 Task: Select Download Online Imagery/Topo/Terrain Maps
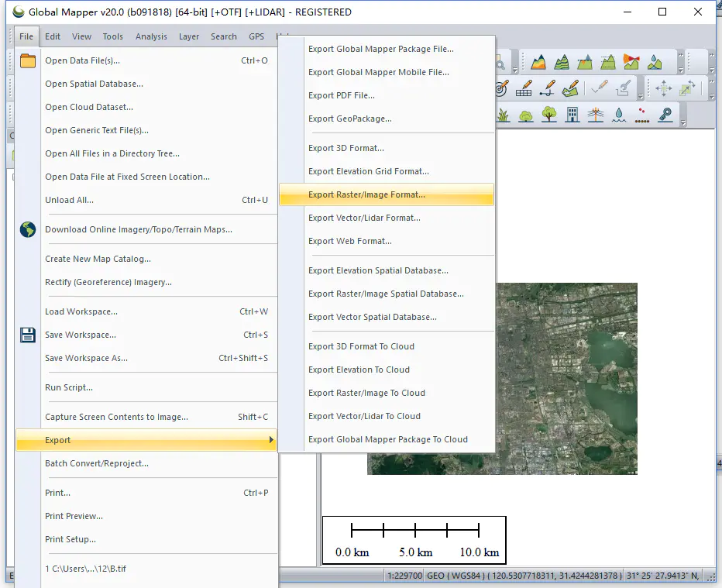pos(146,229)
